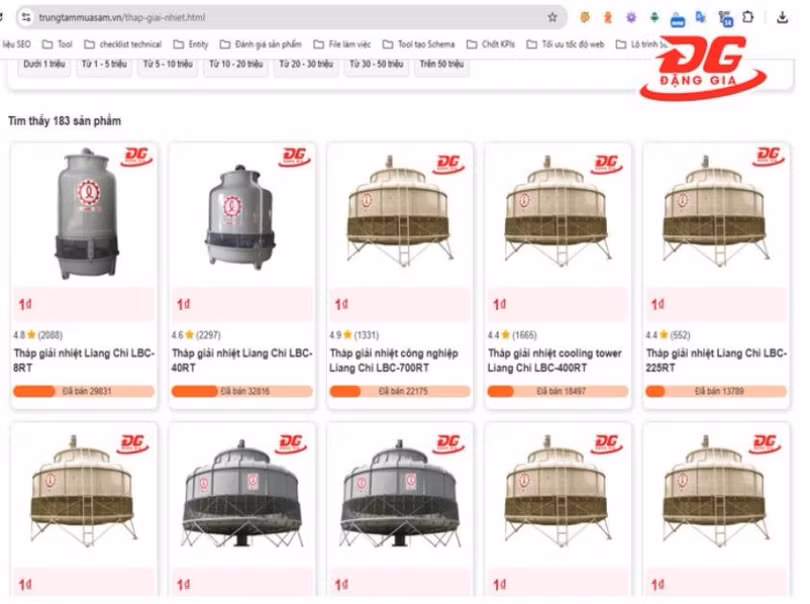Viewport: 810px width, 604px height.
Task: Click the address bar URL field
Action: [x=289, y=18]
